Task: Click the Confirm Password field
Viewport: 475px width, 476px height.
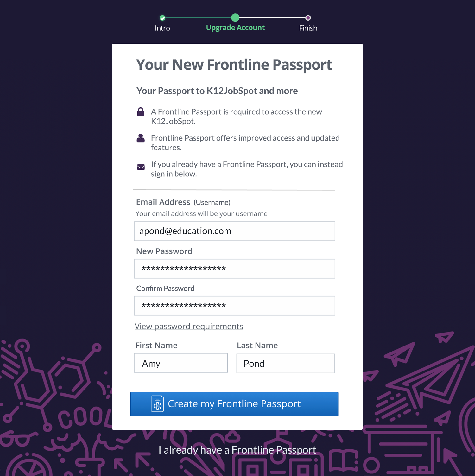Action: [234, 306]
